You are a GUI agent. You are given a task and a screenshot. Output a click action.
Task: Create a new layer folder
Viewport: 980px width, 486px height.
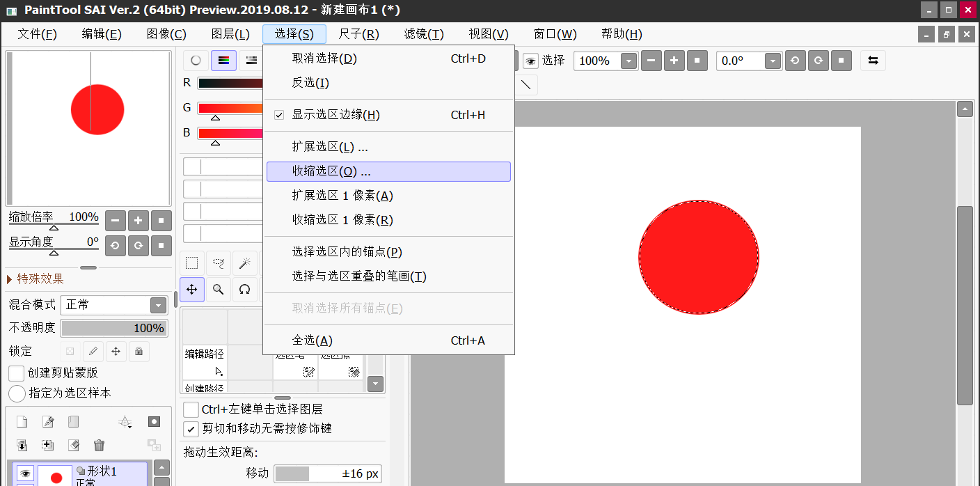point(74,421)
